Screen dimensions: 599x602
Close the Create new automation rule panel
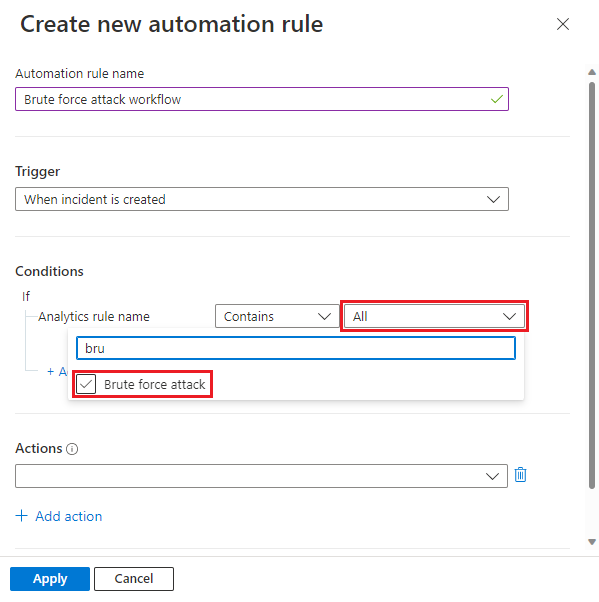563,24
